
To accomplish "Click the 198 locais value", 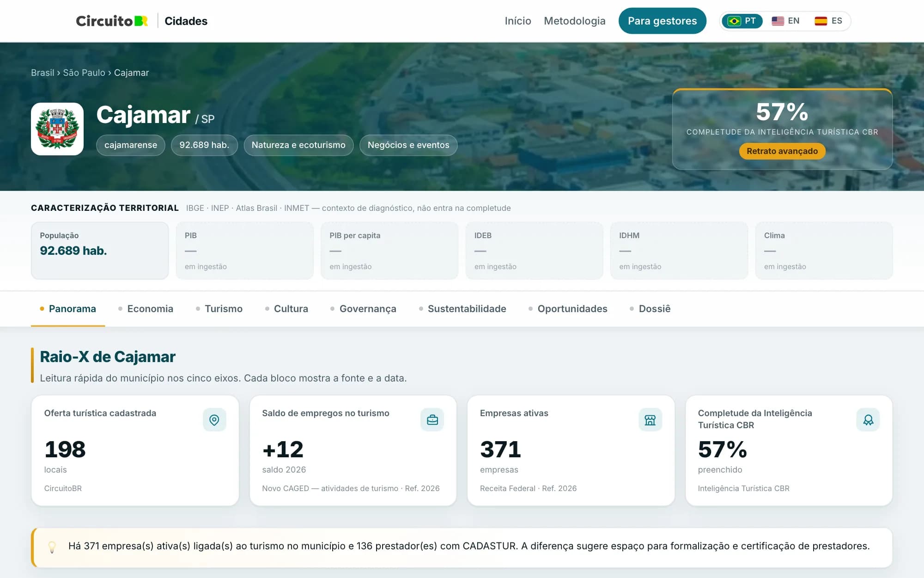I will (x=65, y=449).
